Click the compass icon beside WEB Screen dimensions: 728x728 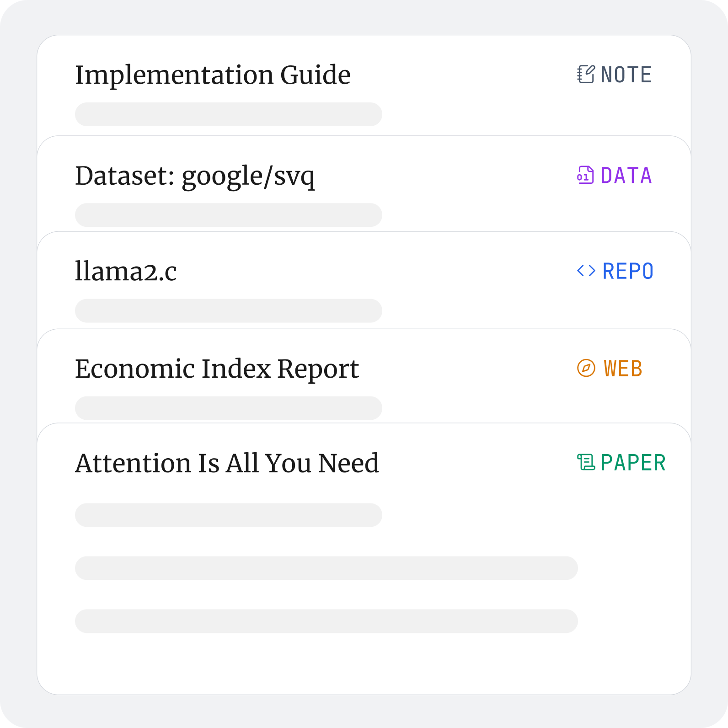click(x=586, y=369)
